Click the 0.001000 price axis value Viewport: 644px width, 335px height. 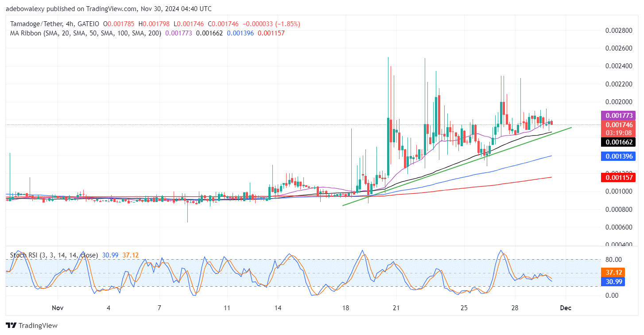pyautogui.click(x=618, y=191)
